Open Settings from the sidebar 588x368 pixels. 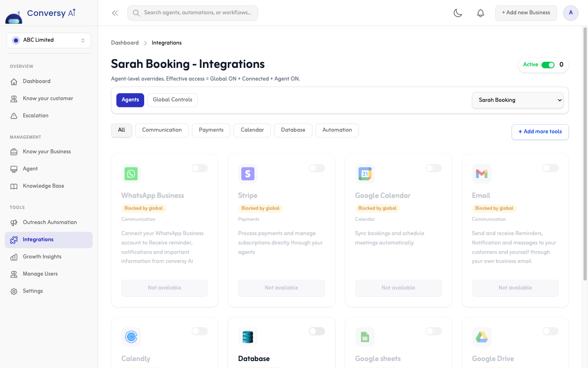(49, 291)
